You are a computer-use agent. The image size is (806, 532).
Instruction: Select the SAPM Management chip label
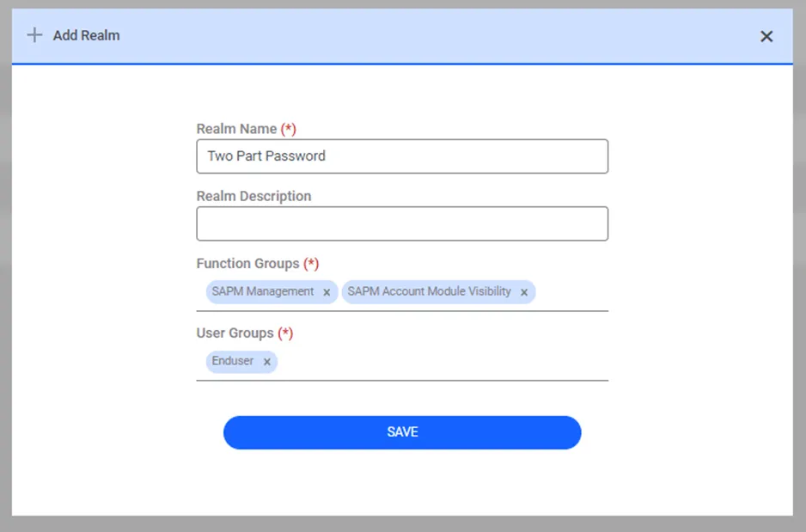coord(263,291)
